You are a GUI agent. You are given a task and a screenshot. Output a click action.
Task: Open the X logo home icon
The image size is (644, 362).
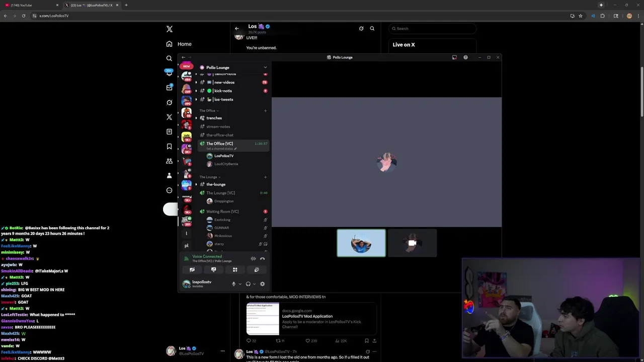pos(170,29)
